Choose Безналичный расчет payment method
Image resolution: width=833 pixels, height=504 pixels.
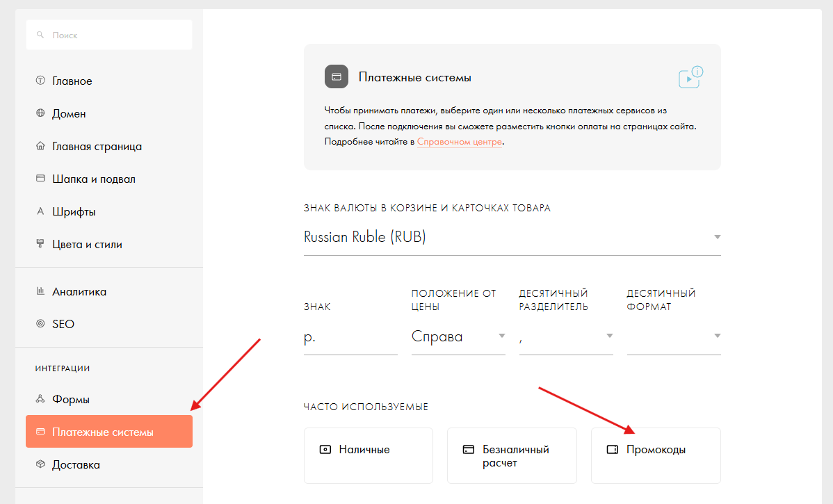[x=512, y=455]
